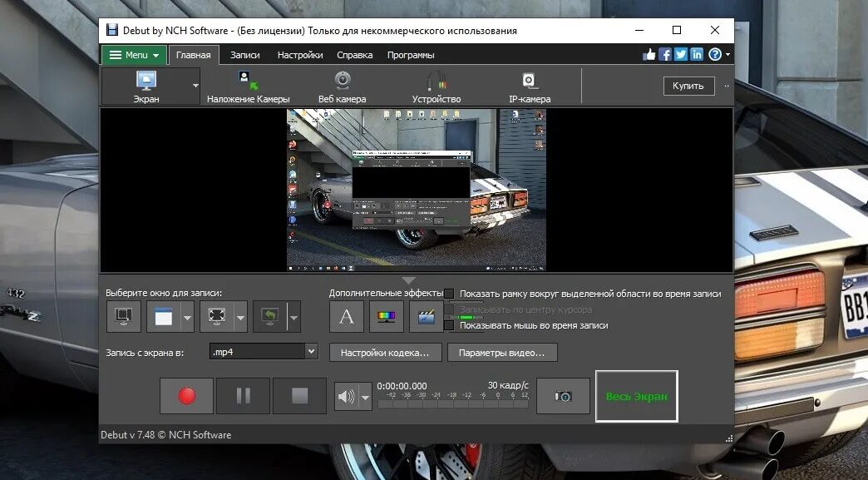The width and height of the screenshot is (868, 480).
Task: Click the previous selection green arrow icon
Action: tap(269, 317)
